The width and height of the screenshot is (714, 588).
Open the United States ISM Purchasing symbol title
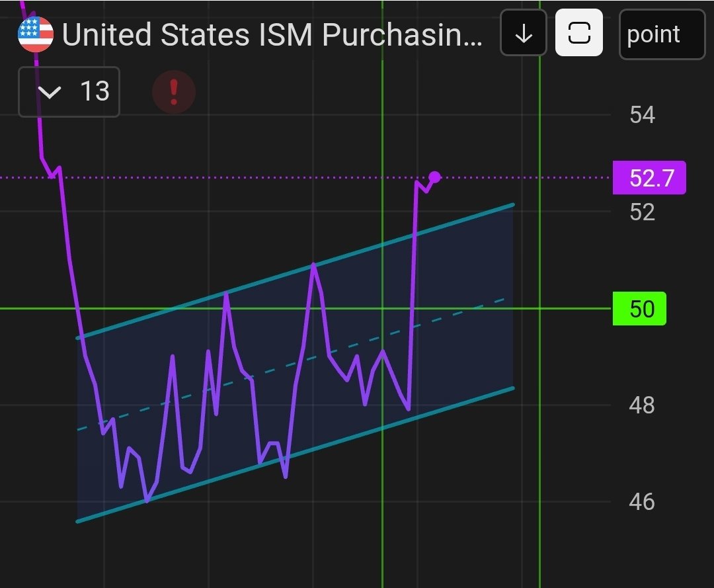pos(272,34)
